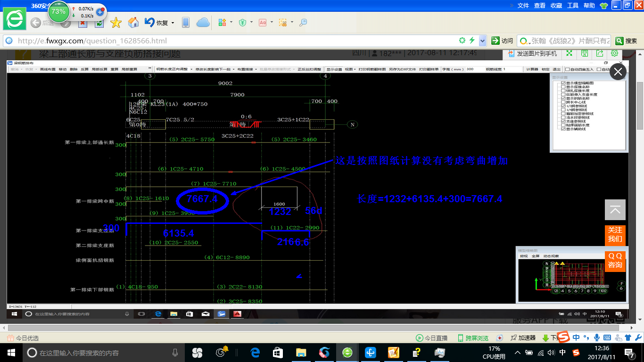This screenshot has height=362, width=644.
Task: Open the extensions grid icon
Action: pyautogui.click(x=223, y=22)
